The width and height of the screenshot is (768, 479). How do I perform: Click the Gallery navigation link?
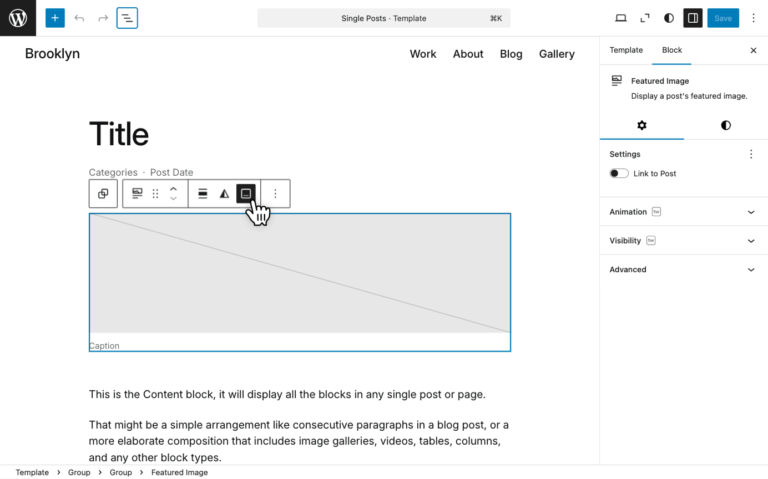point(557,54)
